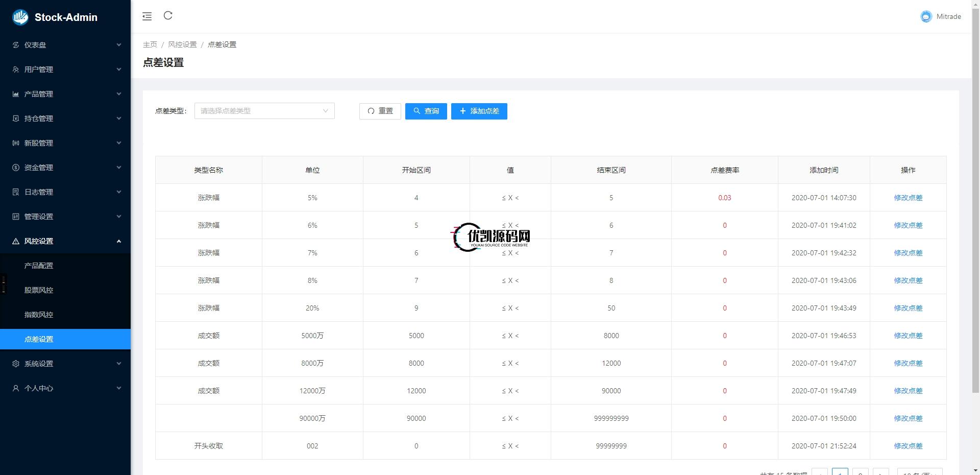Screen dimensions: 980x475
Task: Click the vertical page scrollbar thumb
Action: point(975,204)
